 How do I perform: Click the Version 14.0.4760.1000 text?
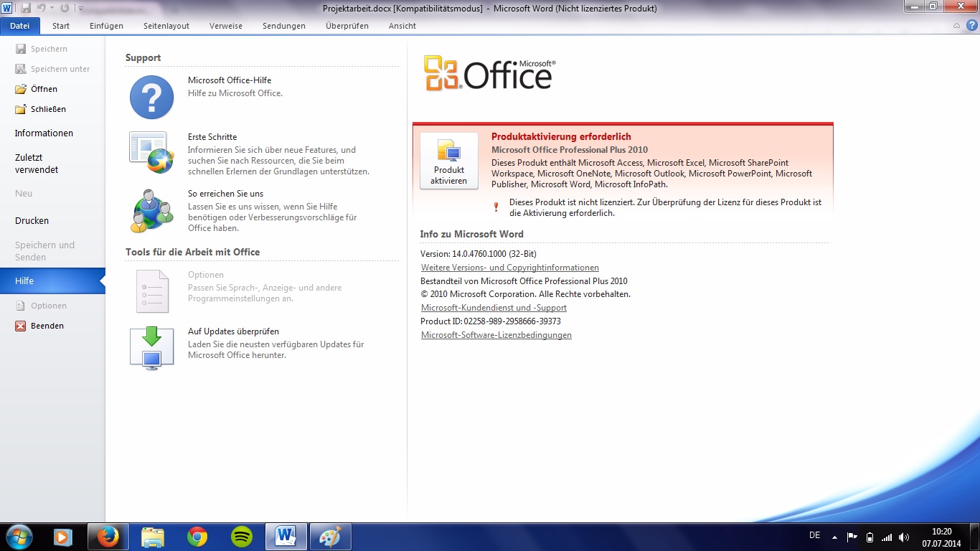click(479, 254)
